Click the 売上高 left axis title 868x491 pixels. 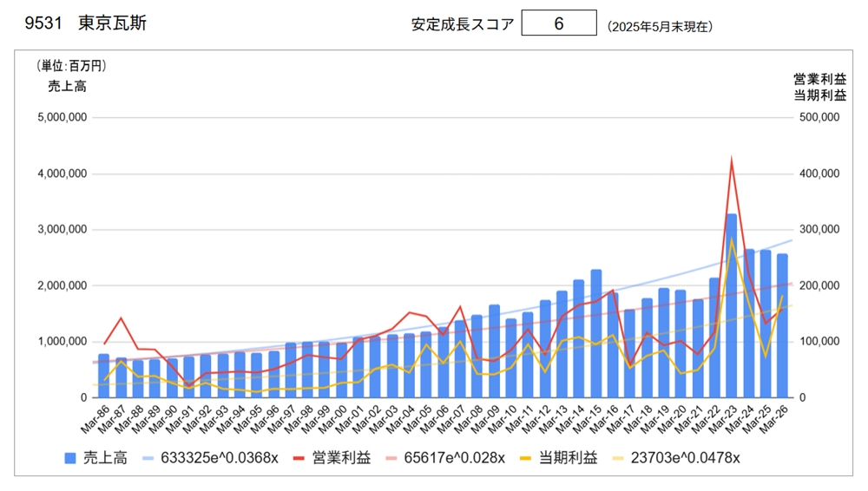point(67,87)
